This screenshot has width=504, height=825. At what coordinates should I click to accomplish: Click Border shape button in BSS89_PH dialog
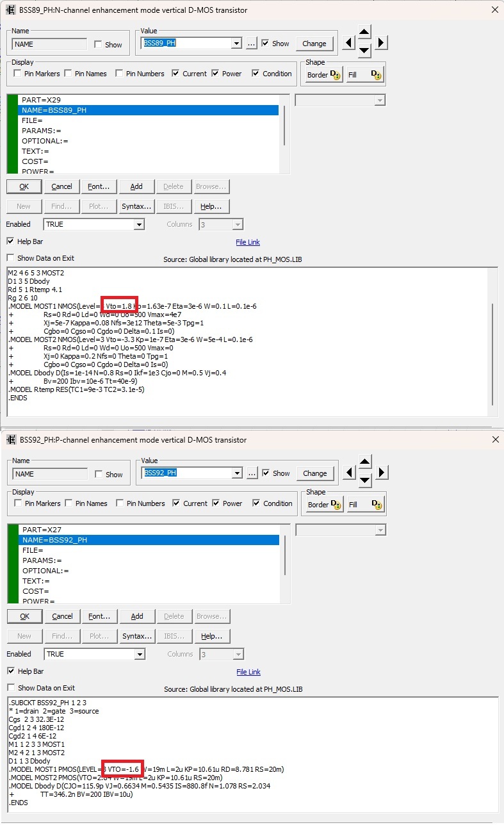tap(323, 75)
